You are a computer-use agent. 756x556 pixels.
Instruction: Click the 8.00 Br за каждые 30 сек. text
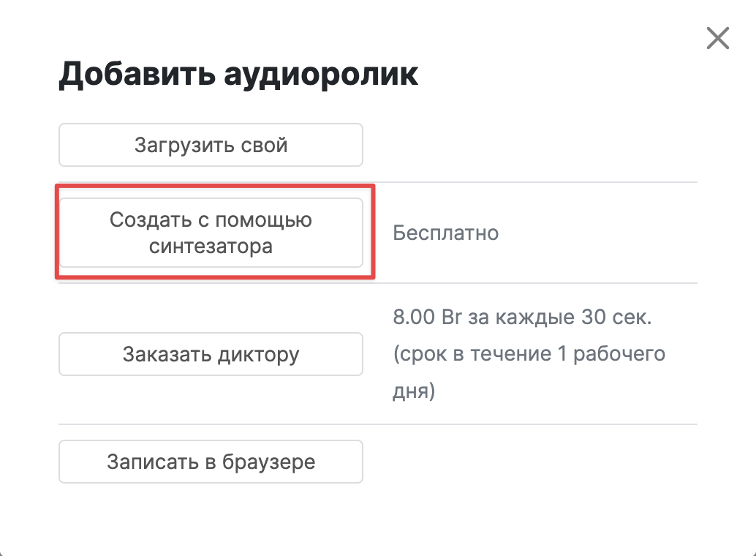tap(522, 317)
